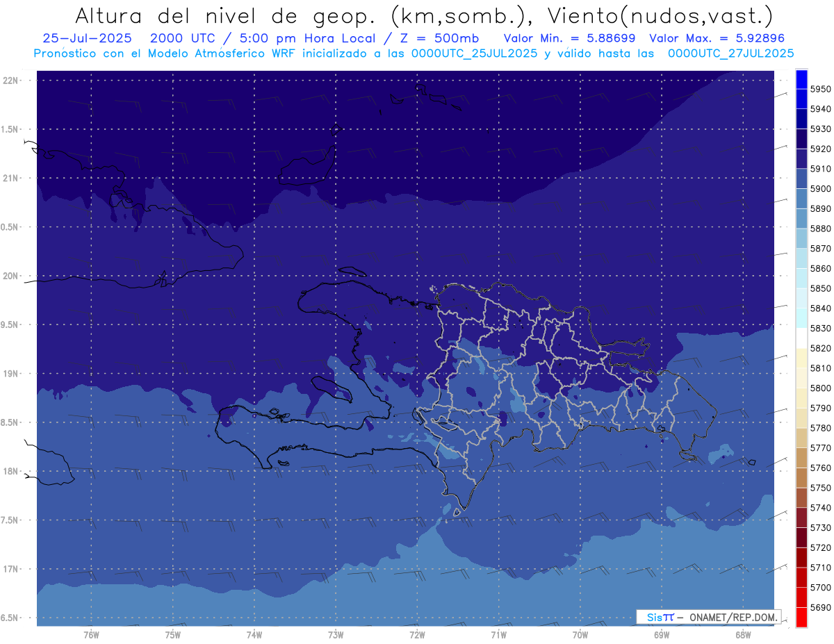This screenshot has height=644, width=834.
Task: Click the 5730 legend value
Action: pos(820,527)
